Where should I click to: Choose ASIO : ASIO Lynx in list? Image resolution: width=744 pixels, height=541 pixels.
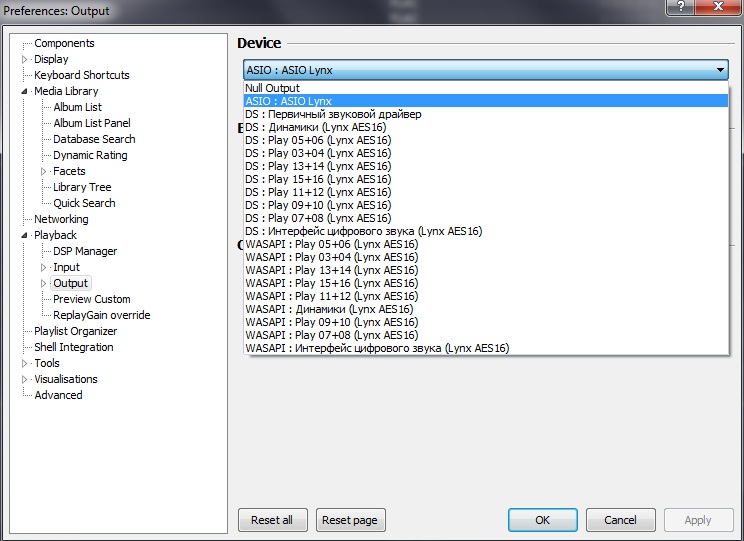486,101
